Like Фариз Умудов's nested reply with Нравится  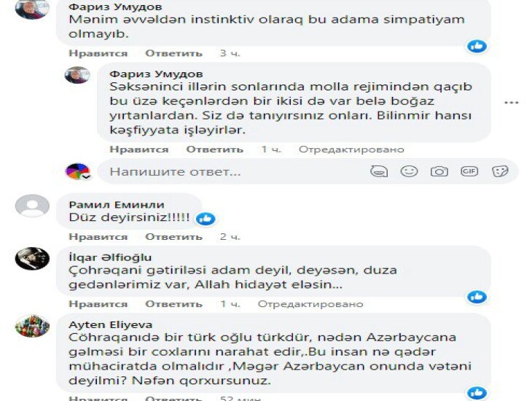[x=138, y=149]
